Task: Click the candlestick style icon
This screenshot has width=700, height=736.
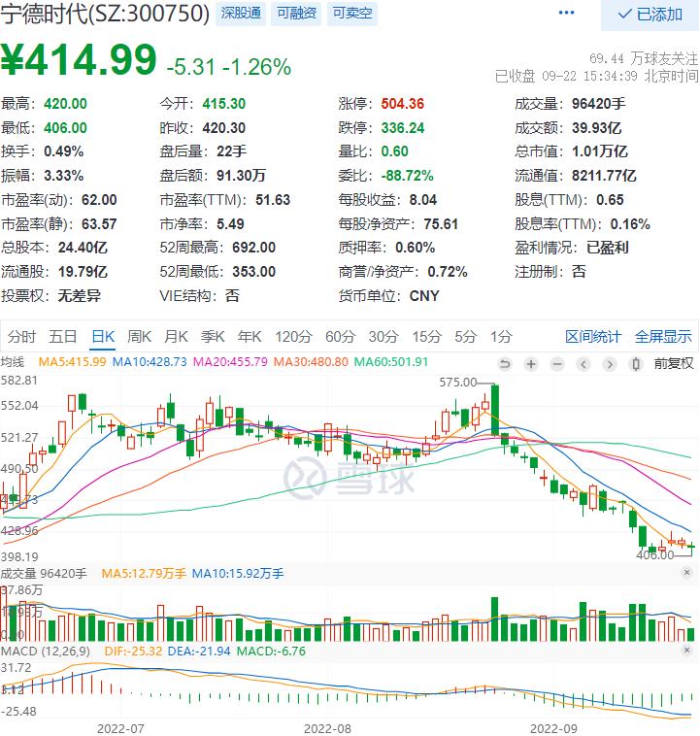Action: [x=636, y=364]
